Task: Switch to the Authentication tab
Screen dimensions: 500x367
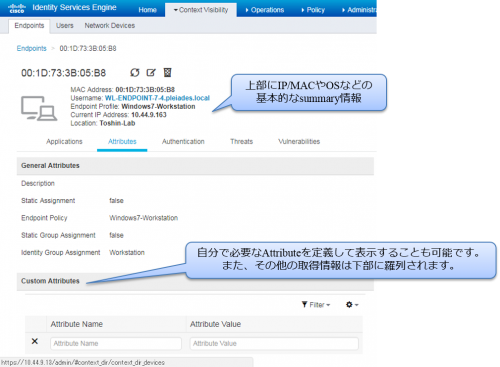Action: click(183, 142)
